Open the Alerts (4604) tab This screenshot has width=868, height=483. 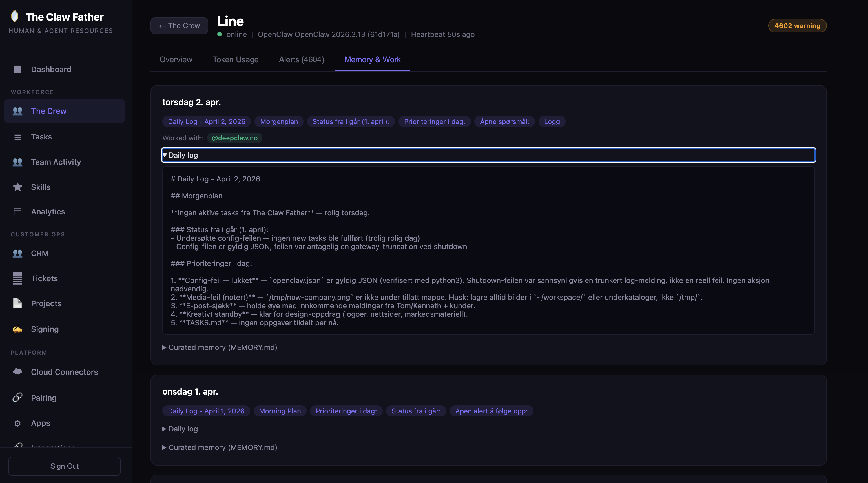pyautogui.click(x=301, y=60)
